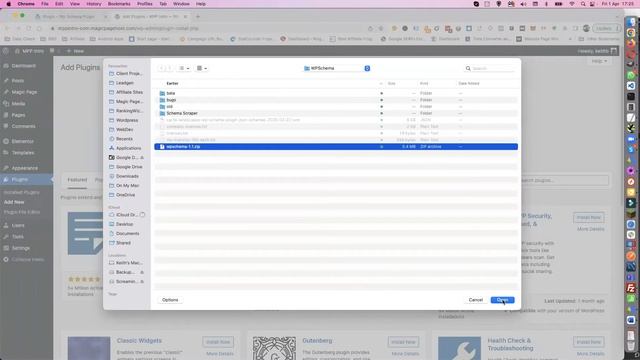The height and width of the screenshot is (360, 640).
Task: Go forward with the dialog forward arrow
Action: click(169, 68)
